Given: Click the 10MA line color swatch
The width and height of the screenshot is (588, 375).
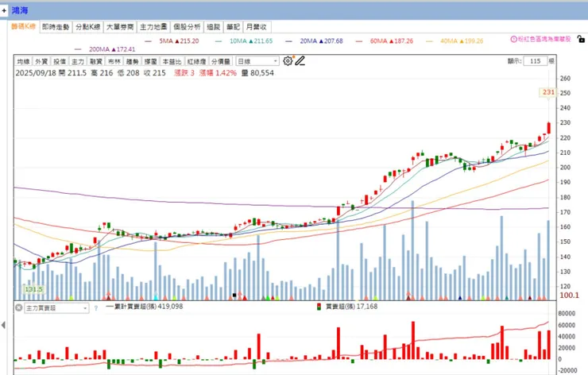Looking at the screenshot, I should tap(219, 41).
